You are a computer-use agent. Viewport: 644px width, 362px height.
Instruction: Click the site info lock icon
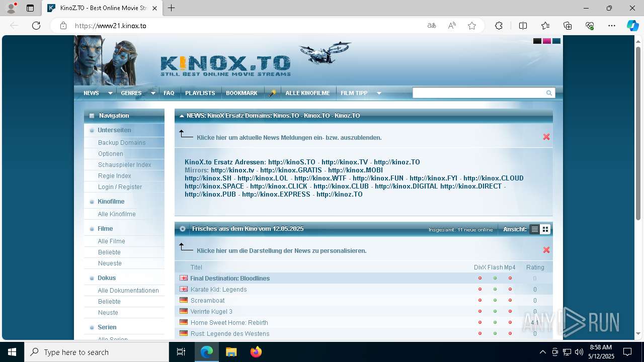coord(63,26)
